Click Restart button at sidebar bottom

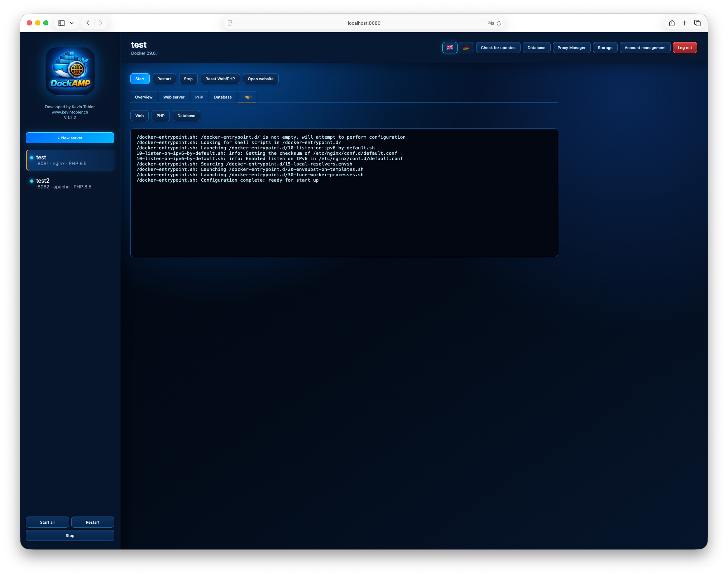click(x=92, y=522)
